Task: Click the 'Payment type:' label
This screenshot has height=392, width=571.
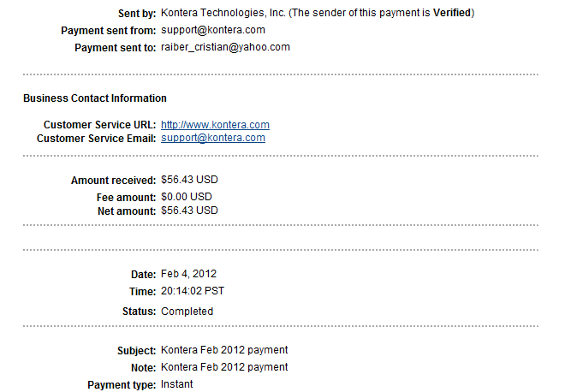Action: pyautogui.click(x=122, y=385)
